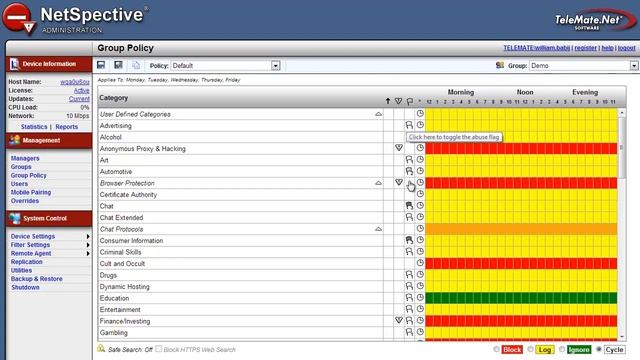Click the Replication menu item

(27, 262)
